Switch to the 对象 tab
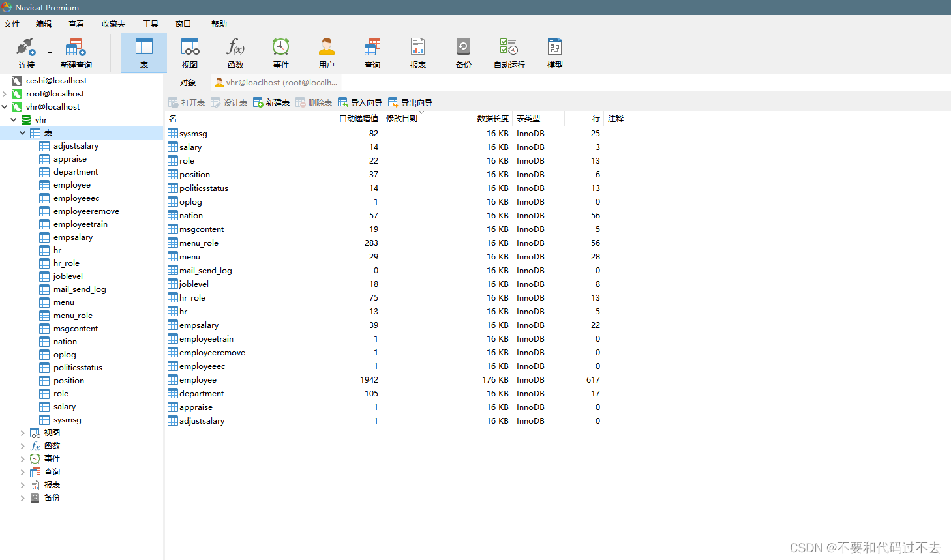The width and height of the screenshot is (951, 560). (187, 82)
